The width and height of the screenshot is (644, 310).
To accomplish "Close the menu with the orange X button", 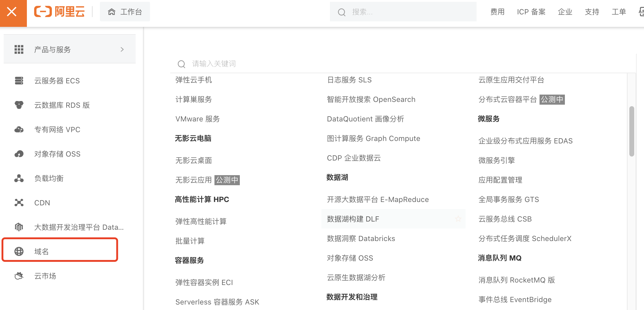I will pos(12,12).
